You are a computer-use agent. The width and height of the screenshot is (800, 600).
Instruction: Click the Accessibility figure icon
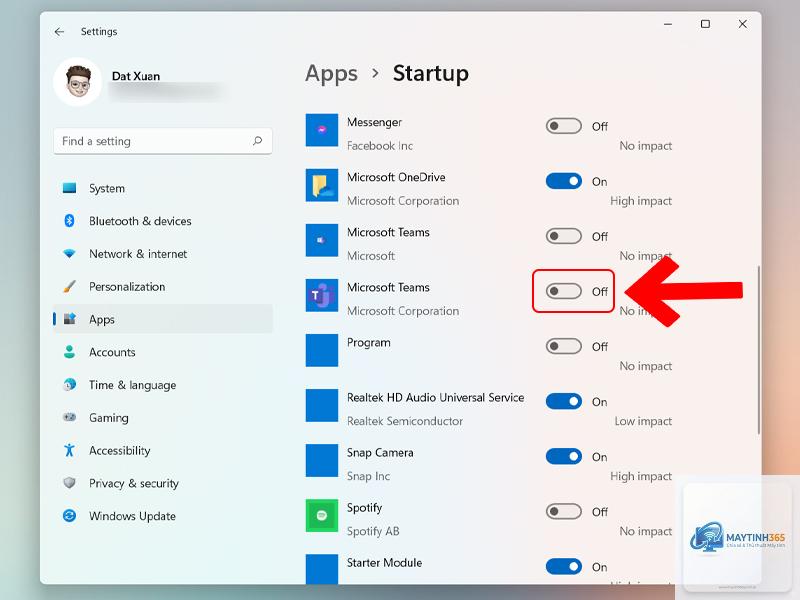pos(69,450)
